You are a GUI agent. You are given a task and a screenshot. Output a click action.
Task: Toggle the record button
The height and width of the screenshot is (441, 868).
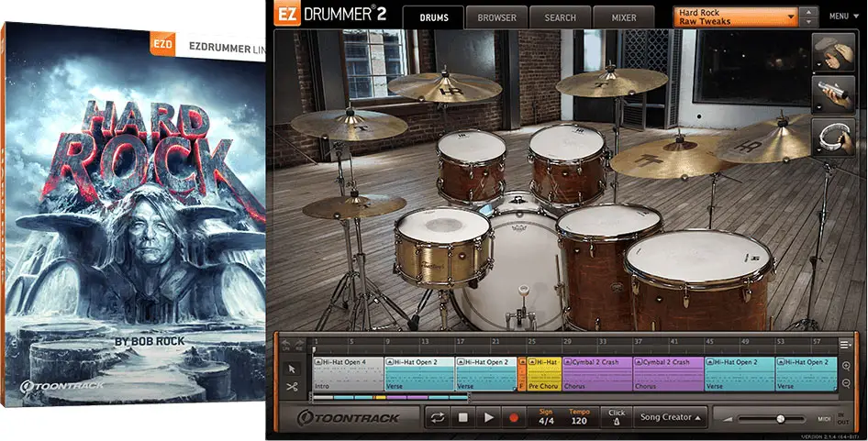[x=514, y=418]
